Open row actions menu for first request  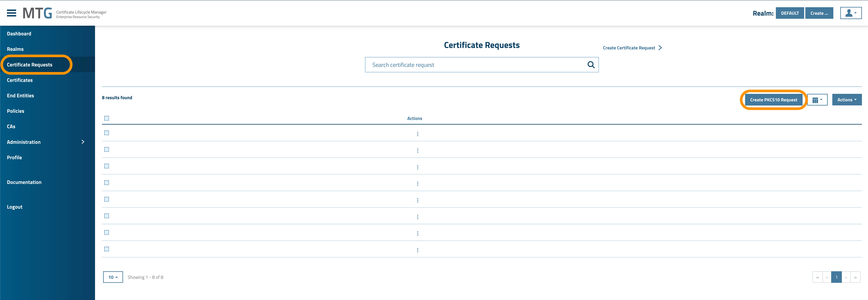pos(418,134)
